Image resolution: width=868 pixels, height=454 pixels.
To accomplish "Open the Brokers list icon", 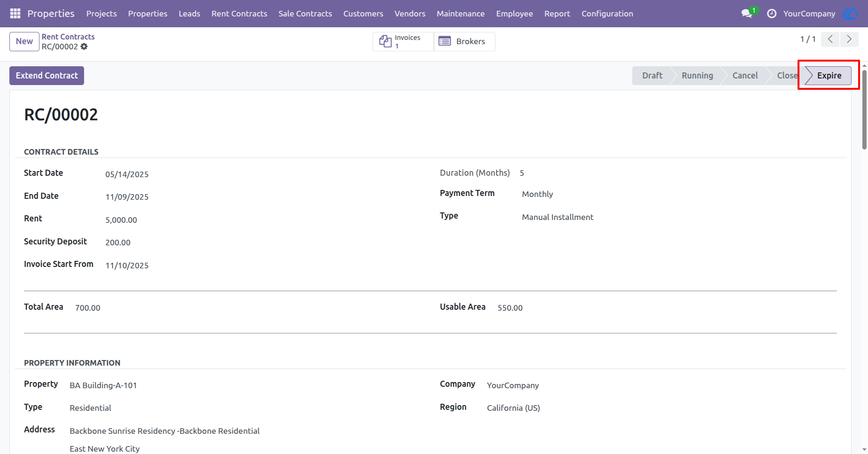I will [x=444, y=41].
